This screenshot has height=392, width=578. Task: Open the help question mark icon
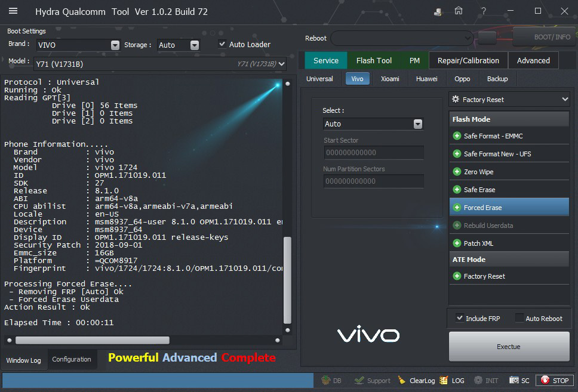(483, 11)
